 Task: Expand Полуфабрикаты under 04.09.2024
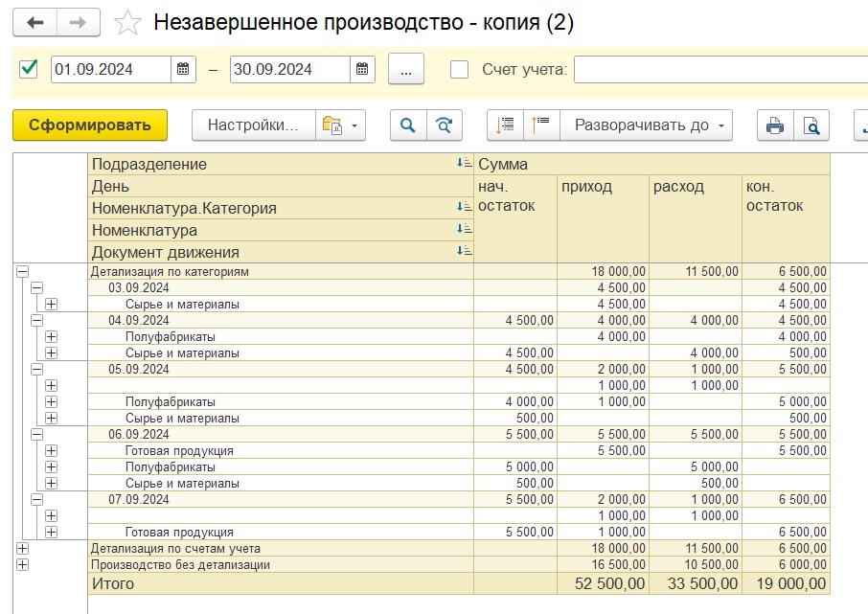coord(51,336)
